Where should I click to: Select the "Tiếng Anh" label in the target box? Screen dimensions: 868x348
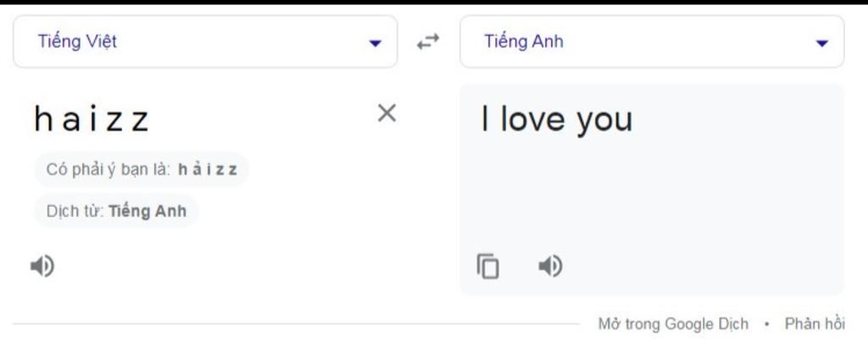(523, 41)
